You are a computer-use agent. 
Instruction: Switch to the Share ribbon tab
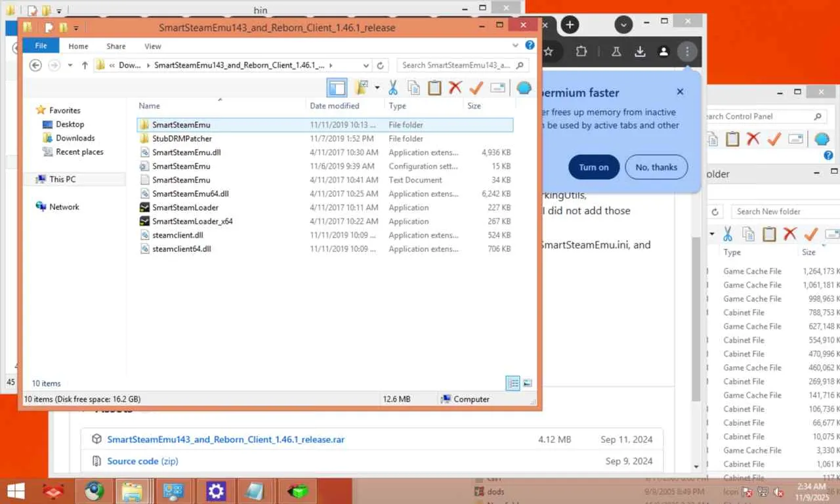coord(116,46)
